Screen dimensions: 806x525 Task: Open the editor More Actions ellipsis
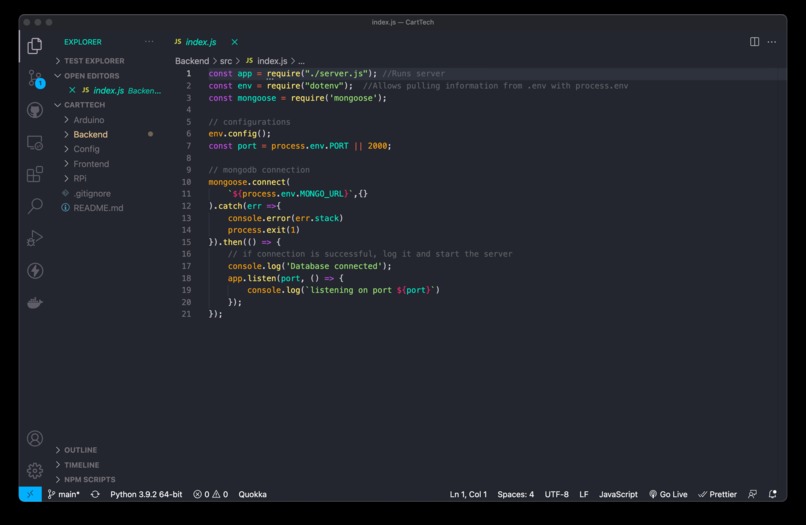(x=772, y=42)
